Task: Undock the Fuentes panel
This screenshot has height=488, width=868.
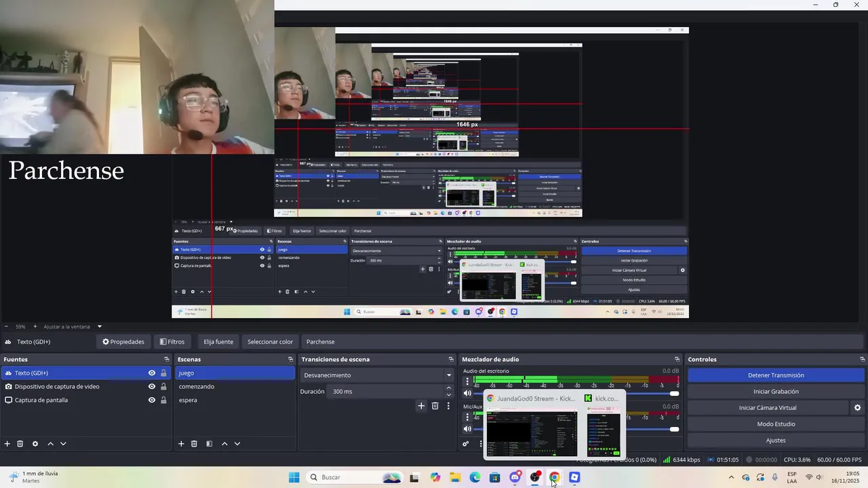Action: [x=167, y=359]
